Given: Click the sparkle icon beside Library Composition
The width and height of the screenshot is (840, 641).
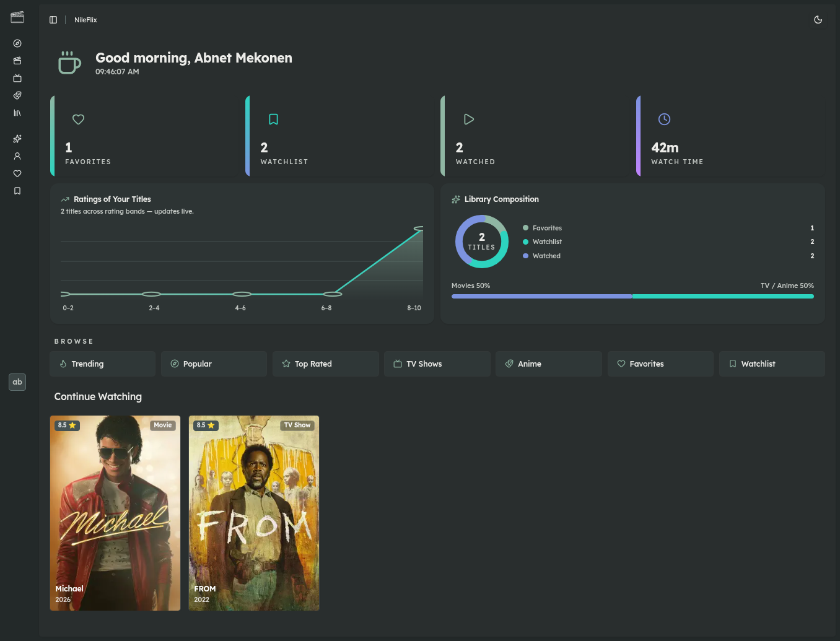Looking at the screenshot, I should coord(456,199).
